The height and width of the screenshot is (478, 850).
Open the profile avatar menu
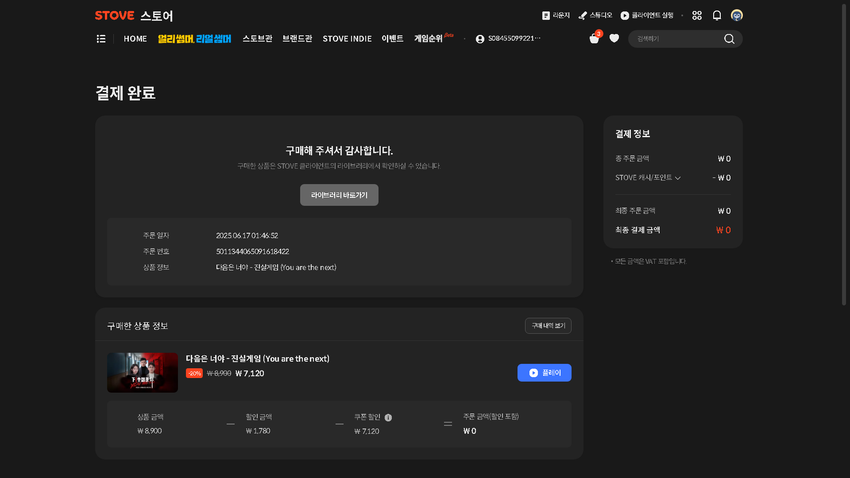736,16
